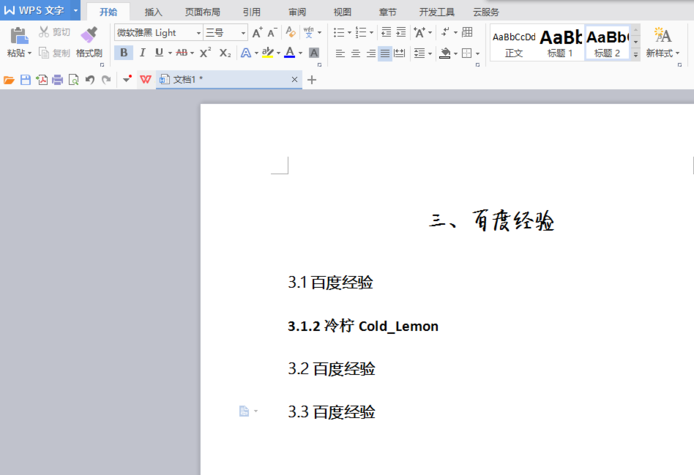Click the title 三、百度经验
Viewport: 694px width, 475px height.
click(x=491, y=220)
